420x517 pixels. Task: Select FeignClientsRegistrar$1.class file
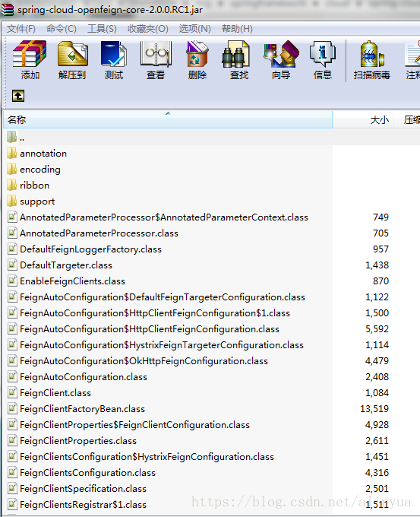coord(83,505)
